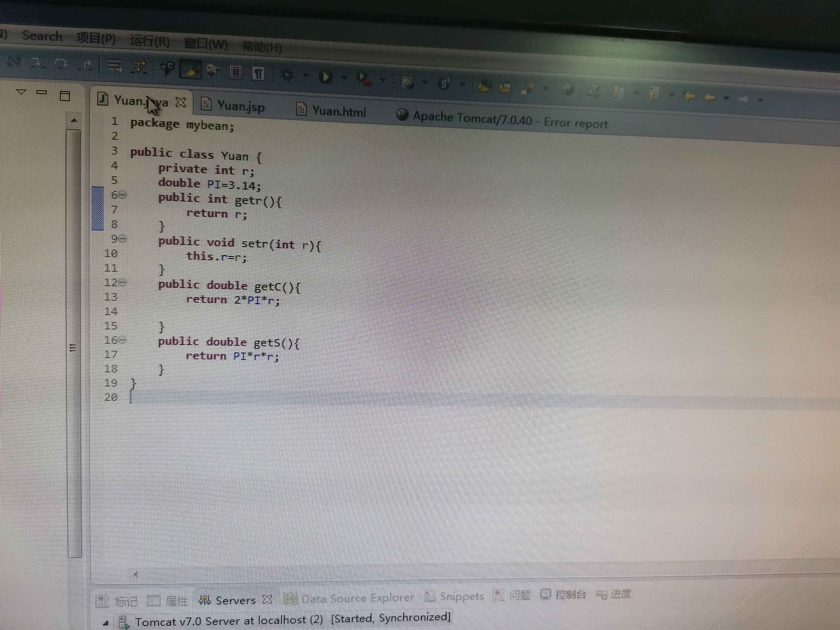Screen dimensions: 840x630
Task: Click the Step Return debug icon
Action: tap(85, 65)
